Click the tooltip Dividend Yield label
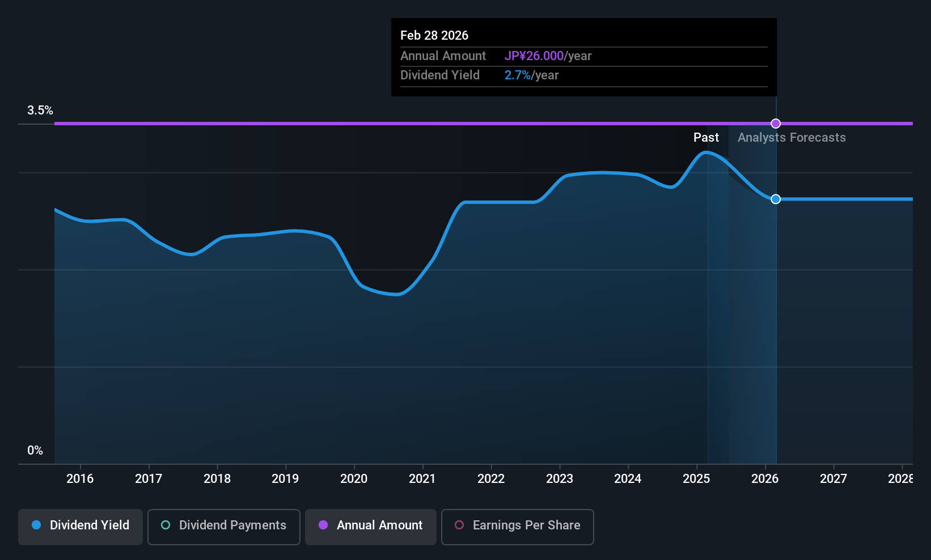Screen dimensions: 931x560 pyautogui.click(x=440, y=75)
